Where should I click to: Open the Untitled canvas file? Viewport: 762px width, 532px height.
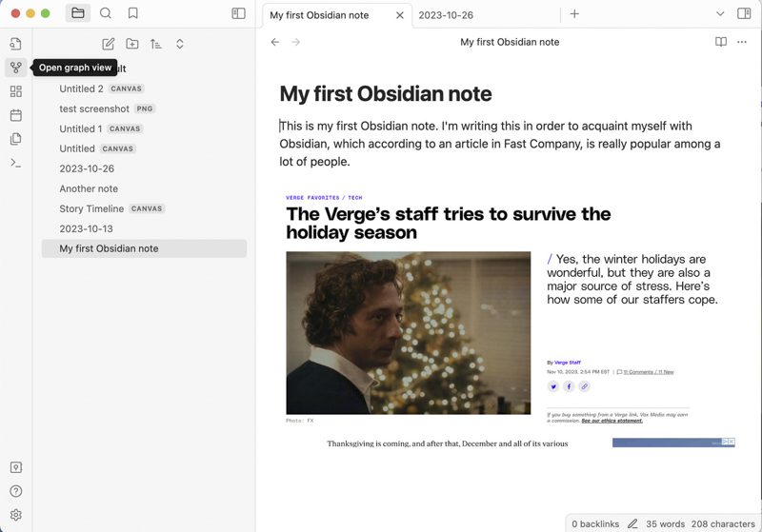coord(144,148)
